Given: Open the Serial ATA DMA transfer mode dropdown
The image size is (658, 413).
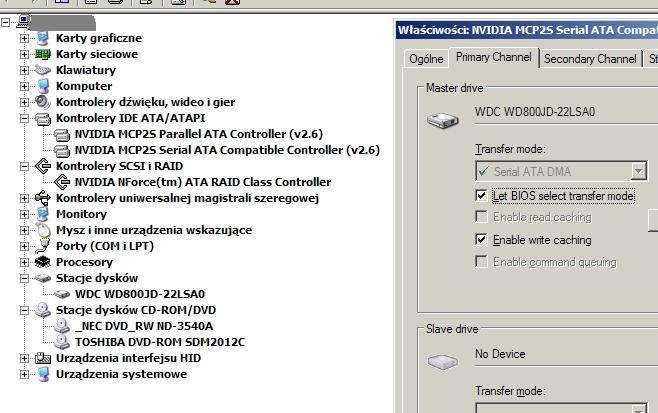Looking at the screenshot, I should [x=638, y=171].
